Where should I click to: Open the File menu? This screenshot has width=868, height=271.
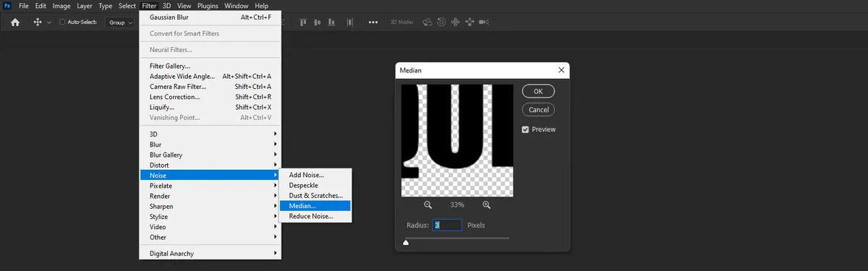pyautogui.click(x=24, y=6)
